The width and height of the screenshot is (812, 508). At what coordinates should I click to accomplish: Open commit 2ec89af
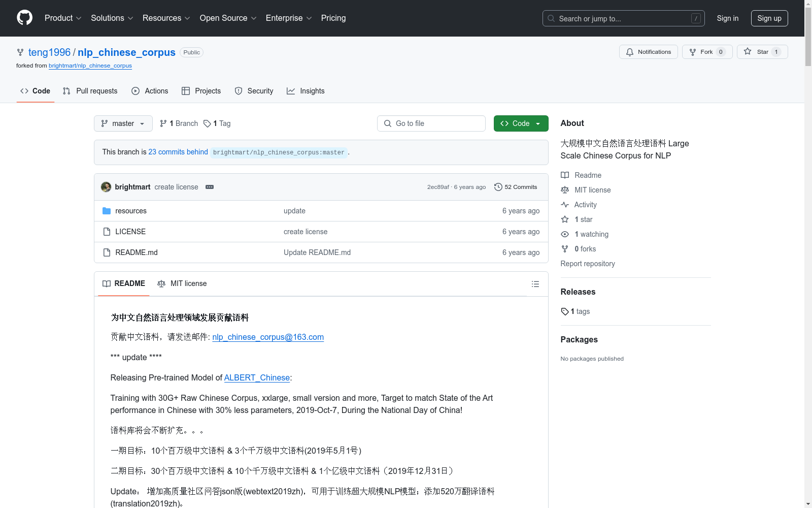438,187
